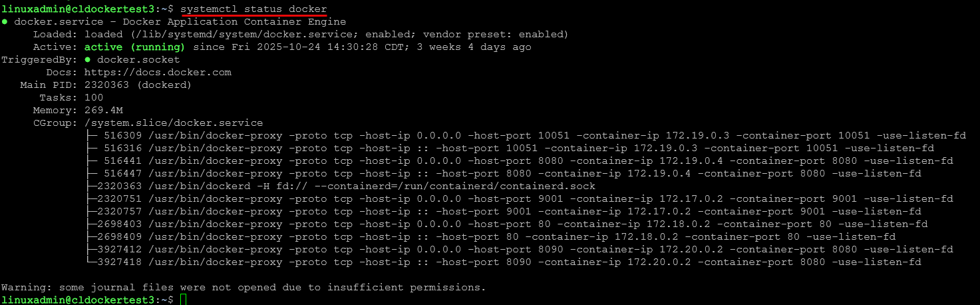
Task: Click the green status dot beside docker.service
Action: pyautogui.click(x=5, y=22)
